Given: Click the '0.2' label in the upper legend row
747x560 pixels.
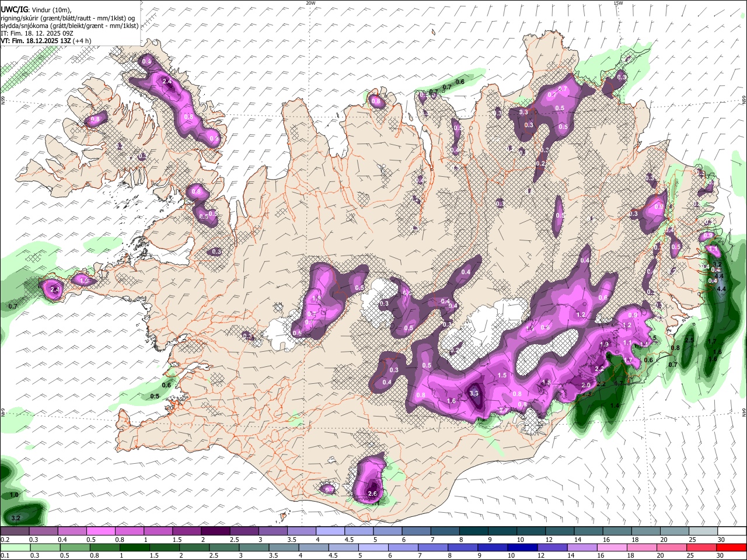Looking at the screenshot, I should tap(5, 540).
